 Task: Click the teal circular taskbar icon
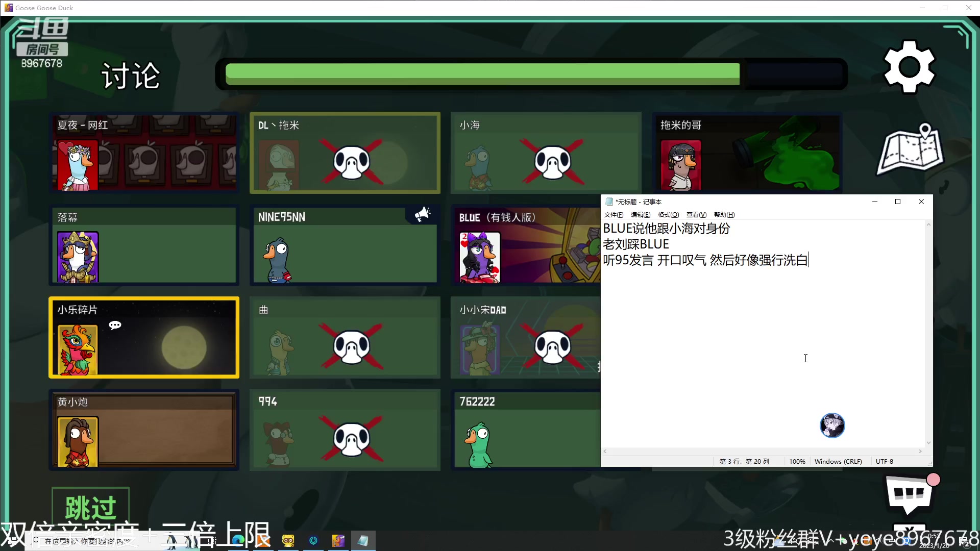point(313,540)
